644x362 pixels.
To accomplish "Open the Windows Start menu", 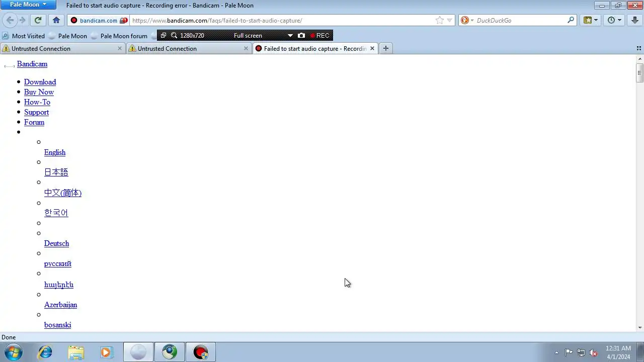I will [14, 352].
